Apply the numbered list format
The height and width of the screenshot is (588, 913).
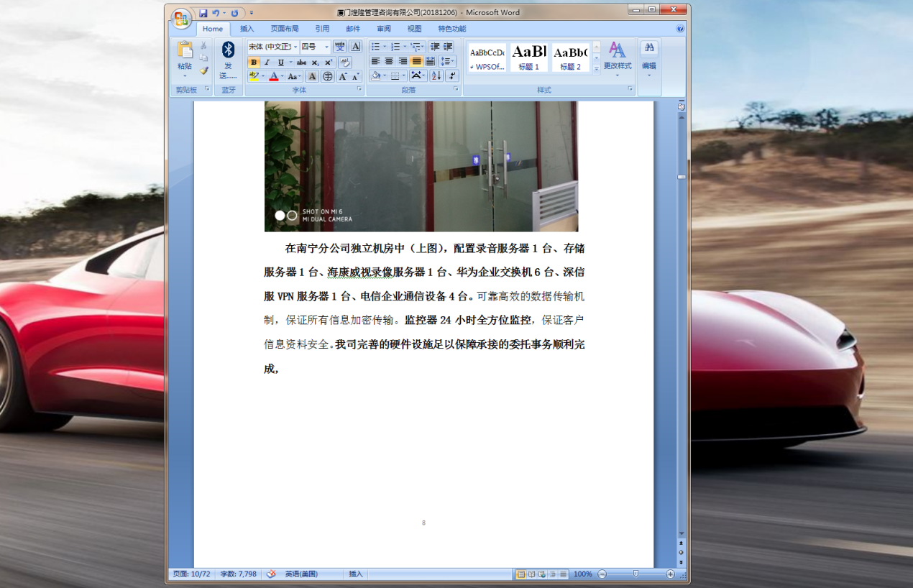pos(395,47)
